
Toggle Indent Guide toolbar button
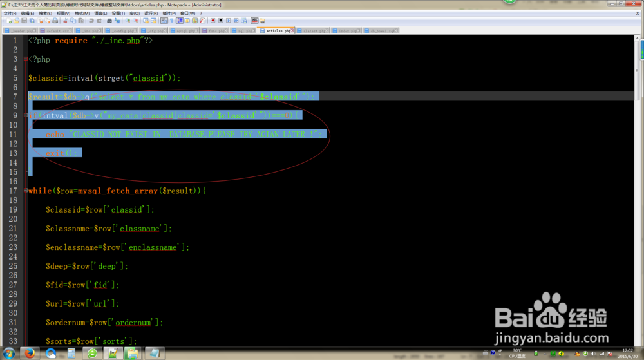(x=180, y=21)
